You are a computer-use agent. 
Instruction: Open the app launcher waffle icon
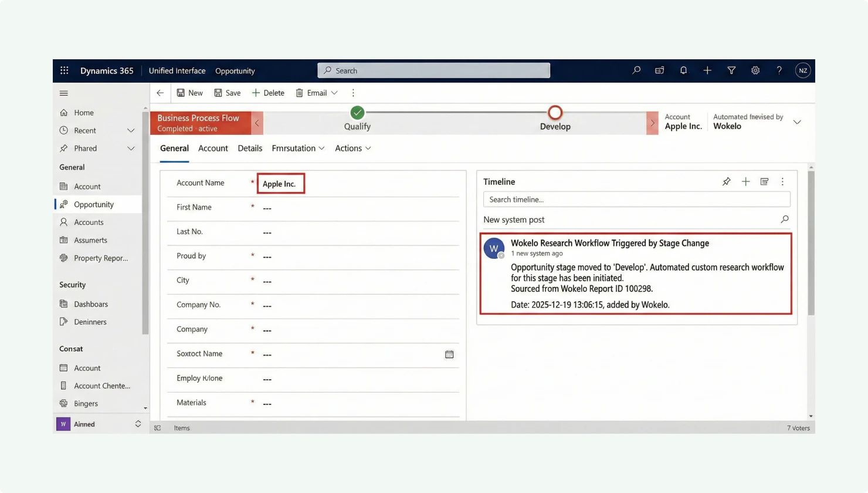tap(65, 70)
